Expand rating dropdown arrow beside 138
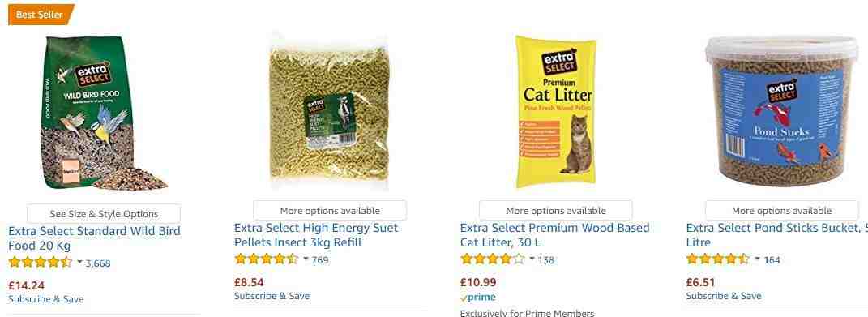The image size is (868, 317). pyautogui.click(x=532, y=259)
